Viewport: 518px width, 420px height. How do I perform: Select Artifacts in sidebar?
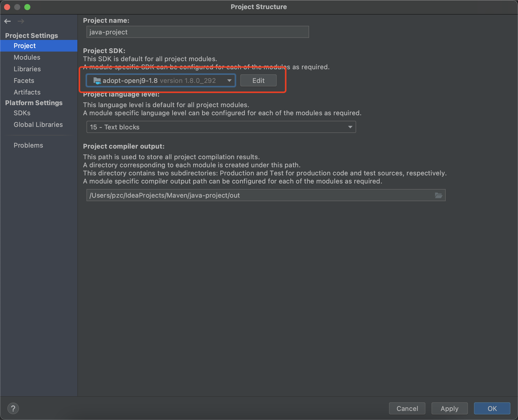pyautogui.click(x=27, y=92)
